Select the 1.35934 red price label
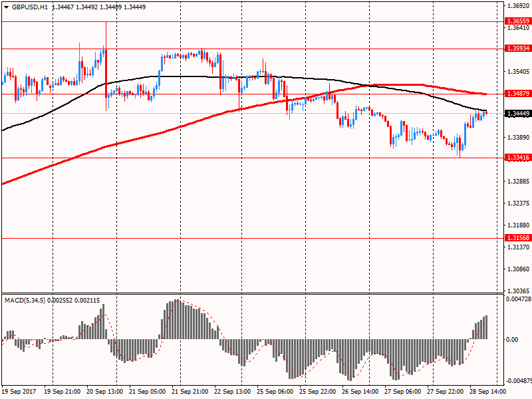 pyautogui.click(x=518, y=48)
